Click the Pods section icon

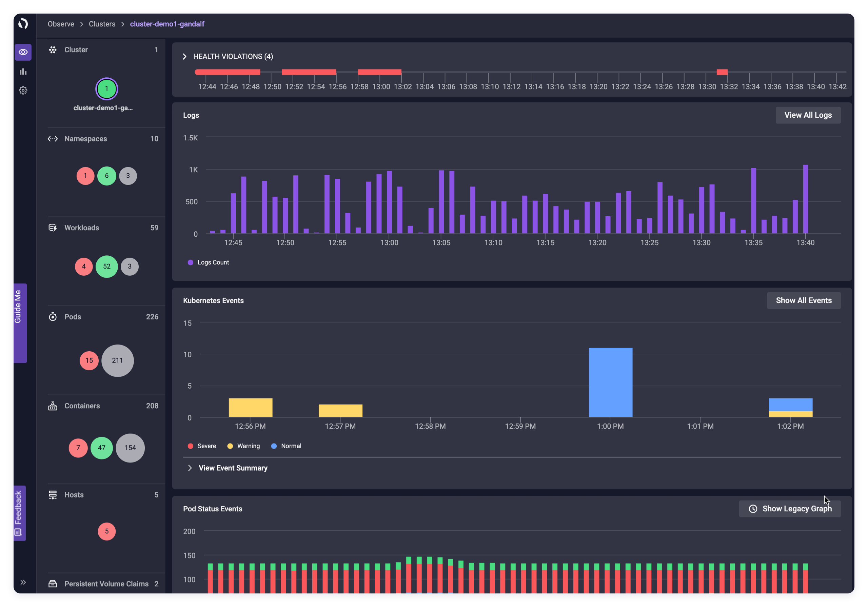(x=53, y=317)
